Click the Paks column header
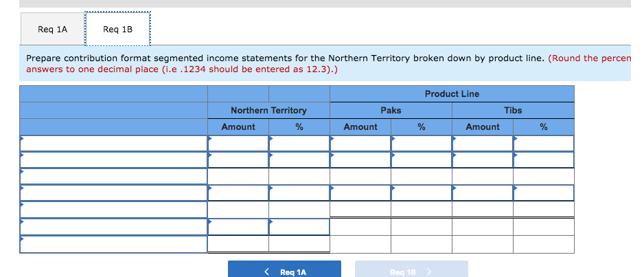644x277 pixels. 391,110
